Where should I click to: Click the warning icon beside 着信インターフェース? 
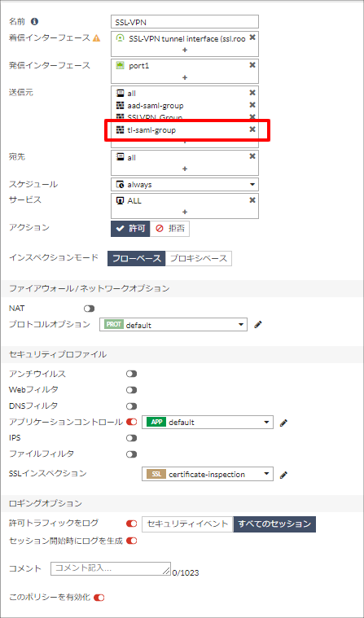click(96, 38)
